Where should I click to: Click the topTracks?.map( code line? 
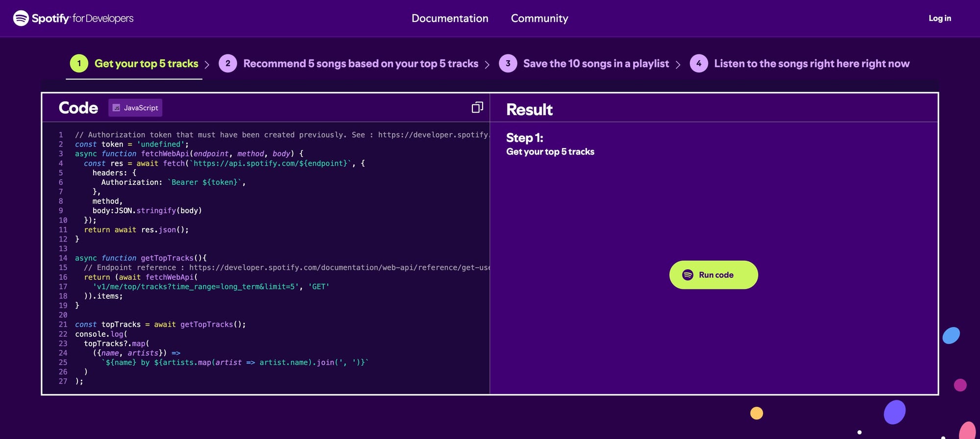(117, 343)
